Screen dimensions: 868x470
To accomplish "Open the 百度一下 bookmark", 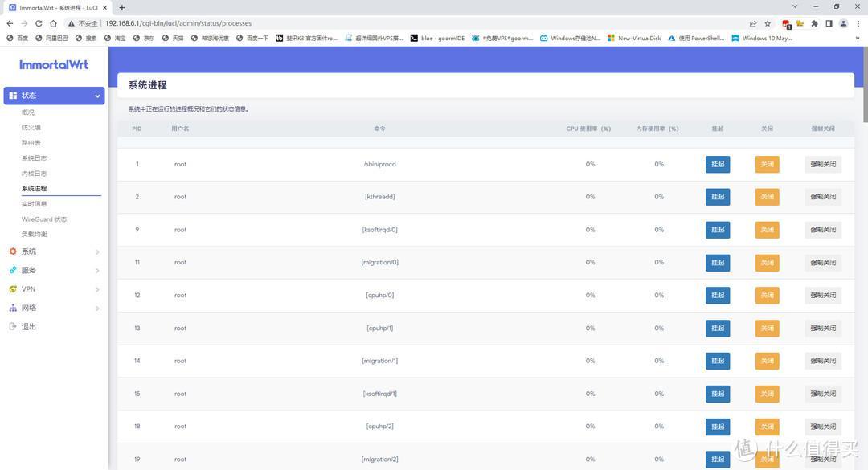I will coord(252,39).
